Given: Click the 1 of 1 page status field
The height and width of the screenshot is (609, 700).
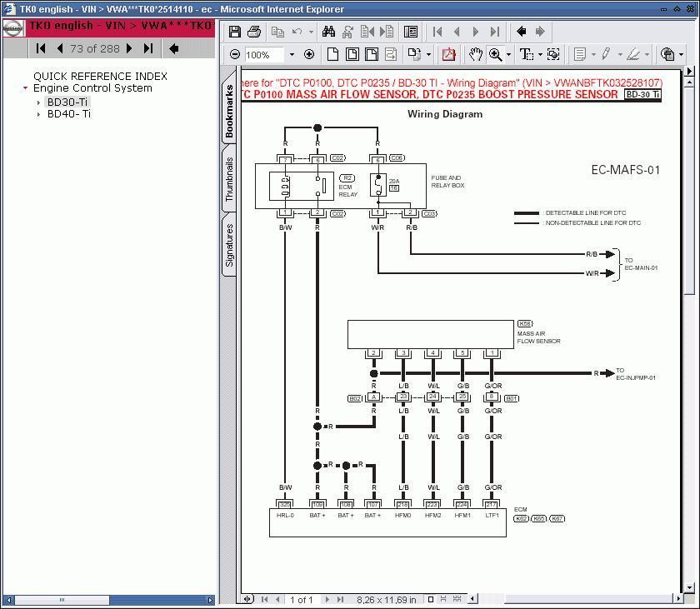Looking at the screenshot, I should point(302,600).
